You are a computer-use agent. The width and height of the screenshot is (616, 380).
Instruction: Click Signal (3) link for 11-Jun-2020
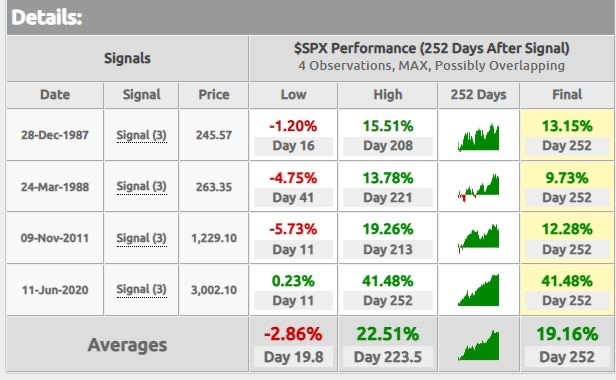141,290
